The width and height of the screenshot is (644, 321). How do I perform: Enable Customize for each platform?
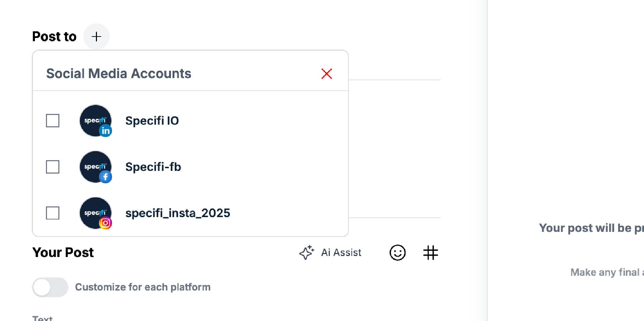50,287
